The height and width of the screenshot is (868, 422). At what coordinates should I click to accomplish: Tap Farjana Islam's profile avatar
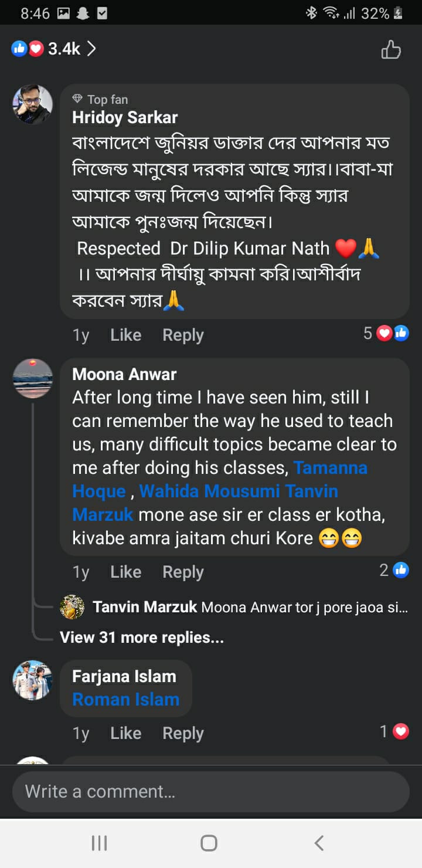point(32,680)
